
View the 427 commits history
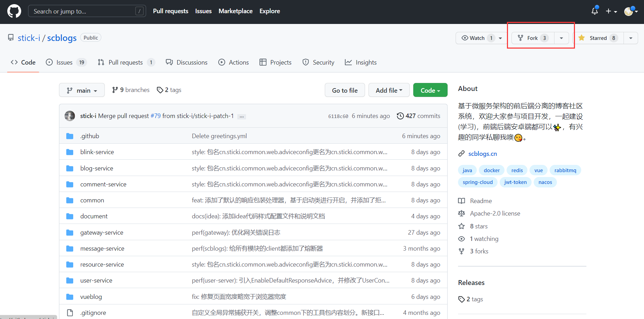pyautogui.click(x=418, y=116)
